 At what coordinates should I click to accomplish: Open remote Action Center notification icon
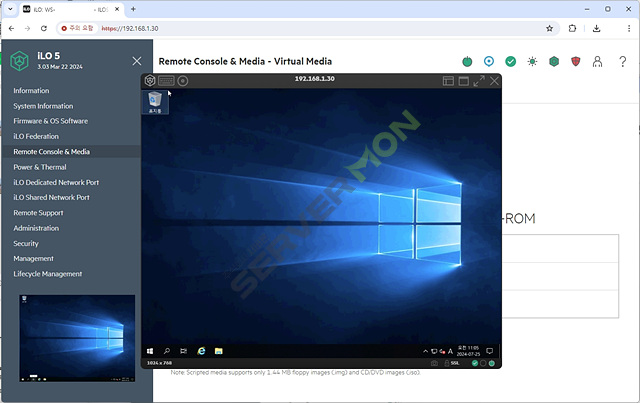[489, 351]
